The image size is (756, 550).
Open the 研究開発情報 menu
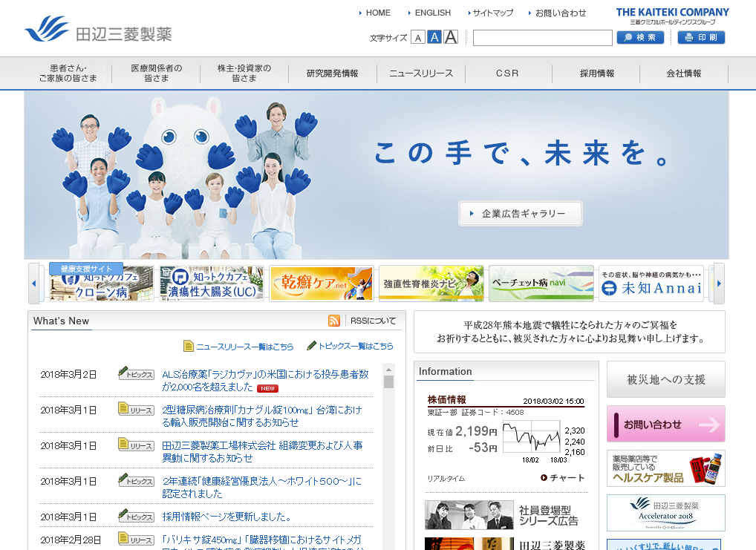(333, 73)
